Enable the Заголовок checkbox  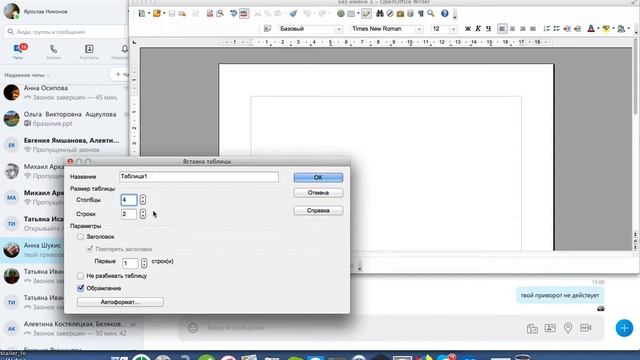(80, 237)
